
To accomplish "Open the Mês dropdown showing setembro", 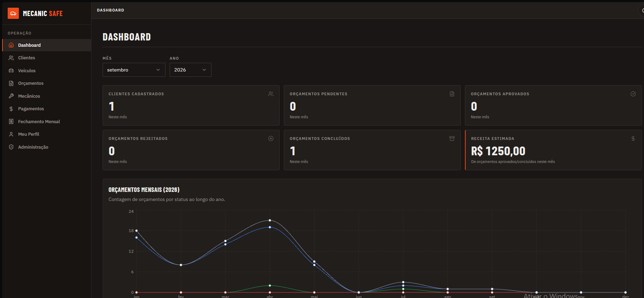I will pos(134,70).
